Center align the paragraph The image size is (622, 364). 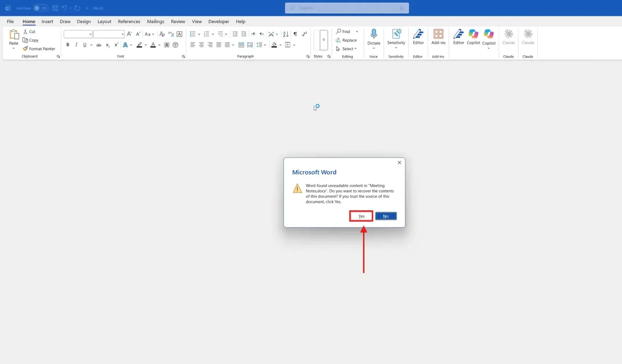coord(201,45)
